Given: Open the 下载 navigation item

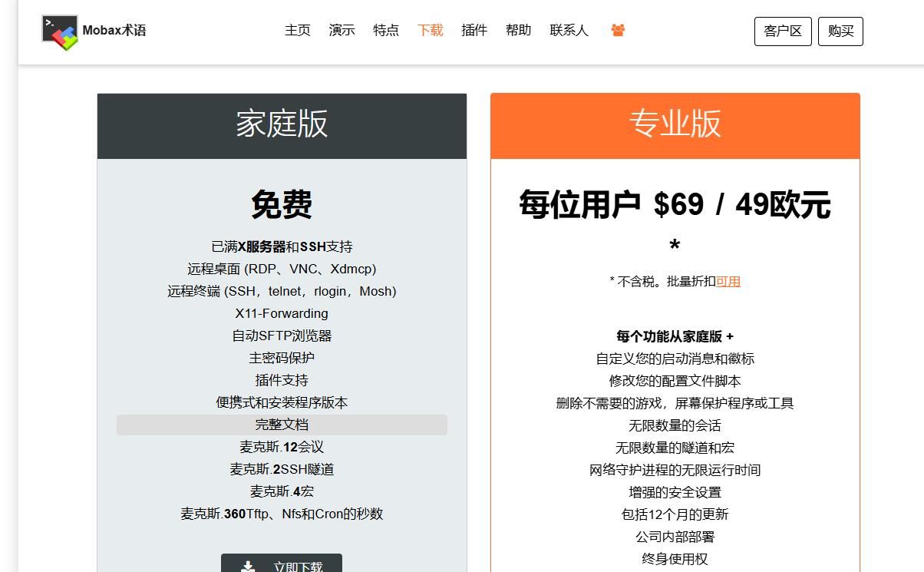Looking at the screenshot, I should coord(431,30).
